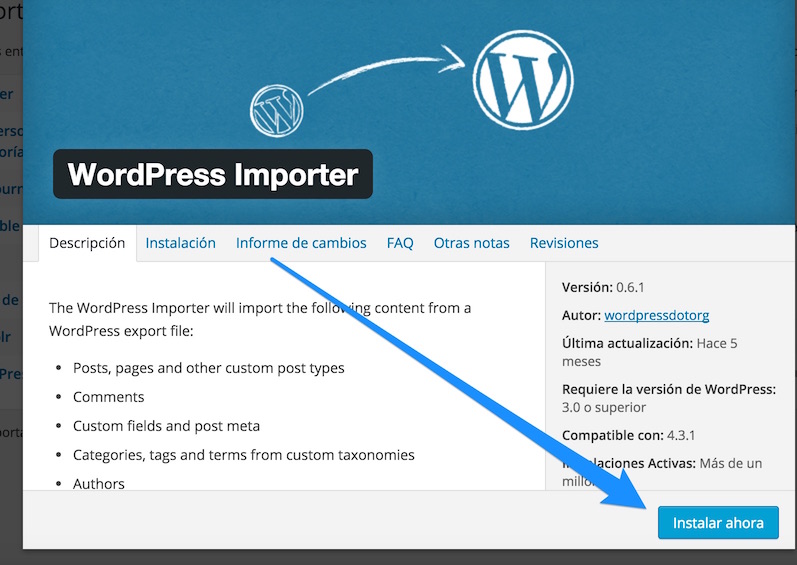Screen dimensions: 797x565
Task: Click the WordPress Importer title
Action: 213,174
